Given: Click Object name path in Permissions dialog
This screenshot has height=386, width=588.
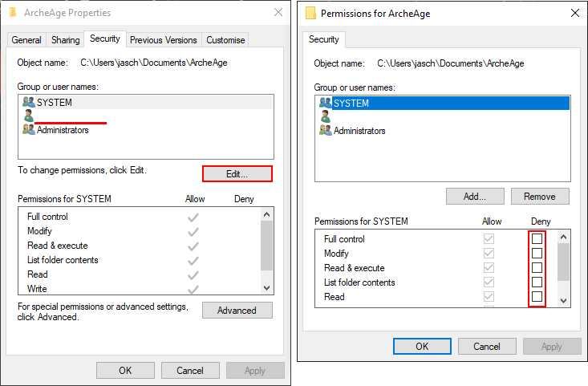Looking at the screenshot, I should 451,63.
